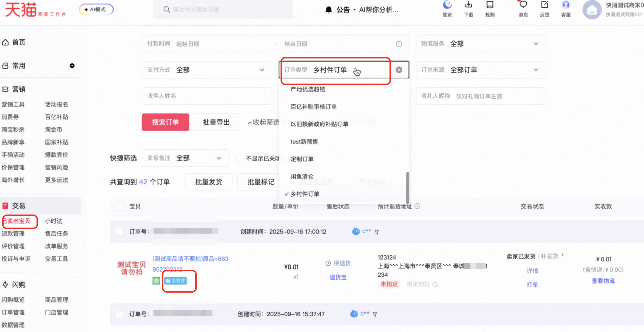
Task: Toggle the AI模式 button
Action: click(96, 10)
